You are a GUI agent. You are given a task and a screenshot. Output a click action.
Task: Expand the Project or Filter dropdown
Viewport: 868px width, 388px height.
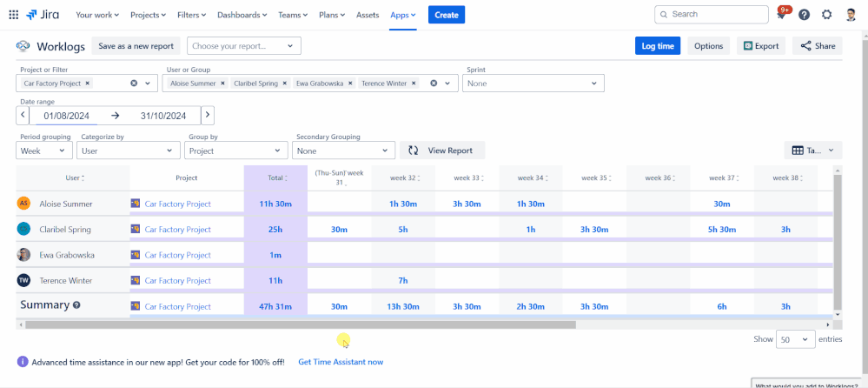148,84
